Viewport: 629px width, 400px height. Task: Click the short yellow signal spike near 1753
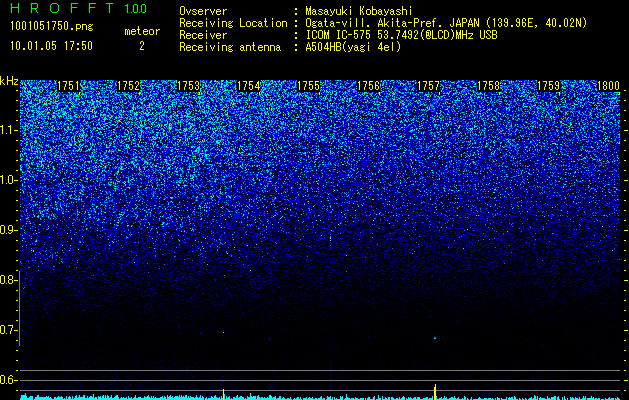pos(223,394)
